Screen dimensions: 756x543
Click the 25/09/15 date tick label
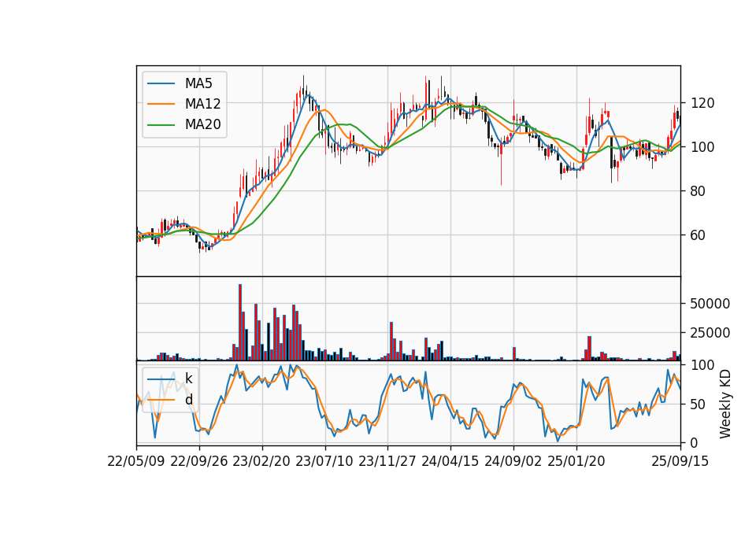[680, 461]
